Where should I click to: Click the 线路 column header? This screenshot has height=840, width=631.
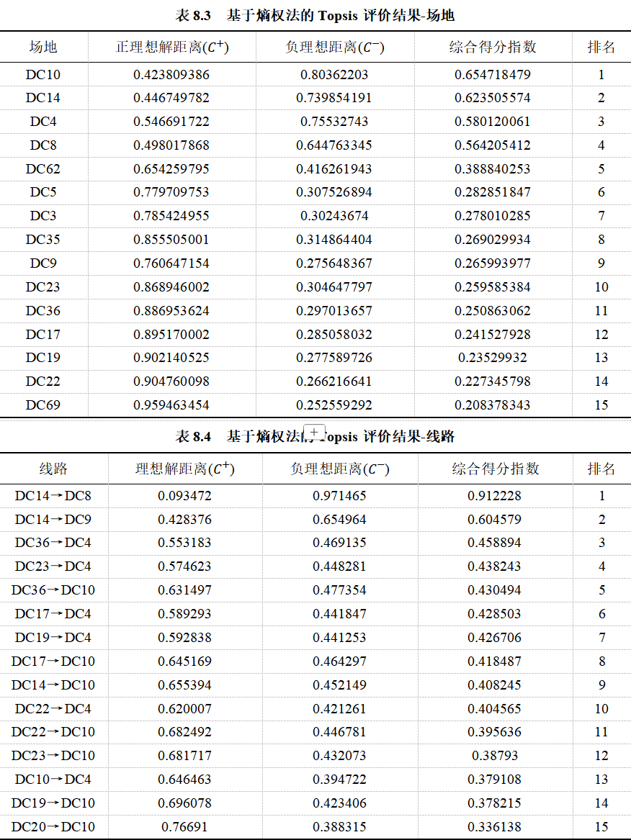point(53,469)
